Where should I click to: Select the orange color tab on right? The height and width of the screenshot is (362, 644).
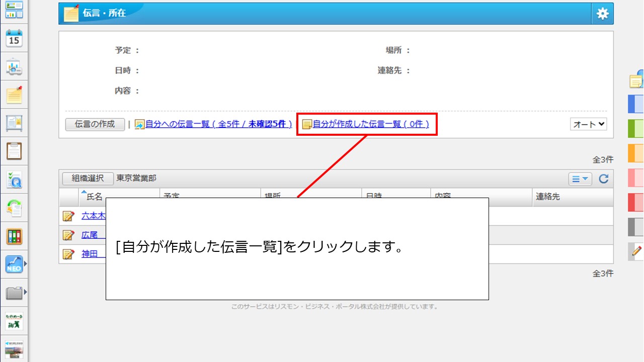coord(636,153)
